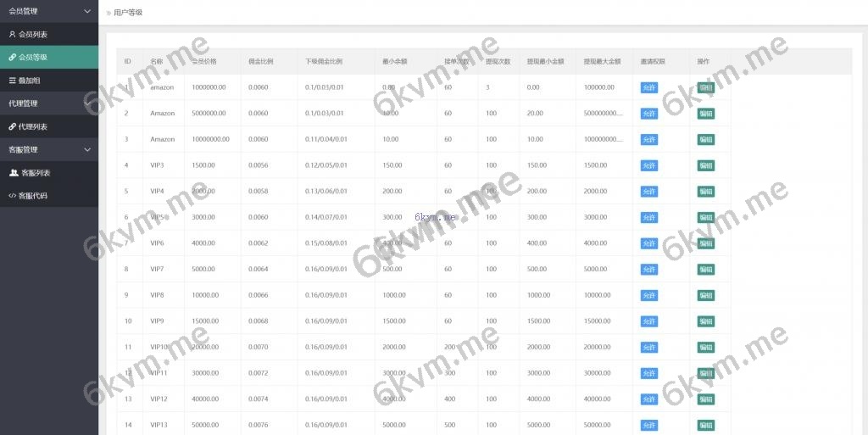Viewport: 868px width, 435px height.
Task: Click the 会员价格 column header
Action: point(203,62)
